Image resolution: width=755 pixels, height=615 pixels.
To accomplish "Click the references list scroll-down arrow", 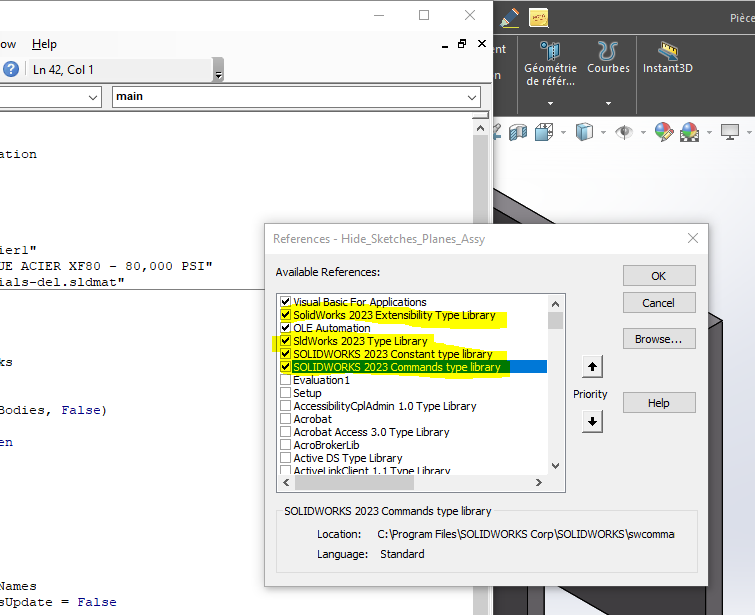I will [555, 466].
